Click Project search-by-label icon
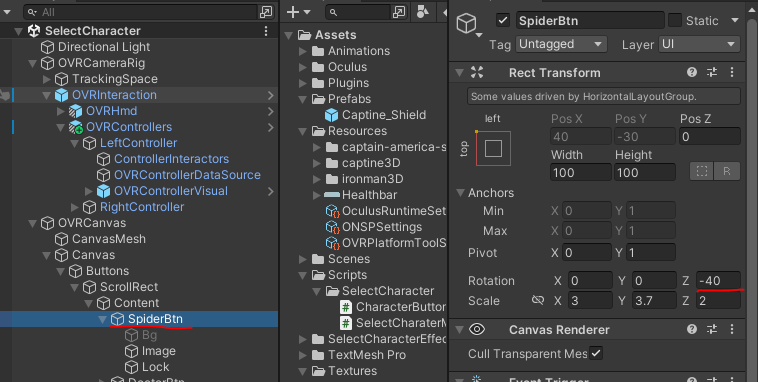The image size is (758, 382). point(423,12)
